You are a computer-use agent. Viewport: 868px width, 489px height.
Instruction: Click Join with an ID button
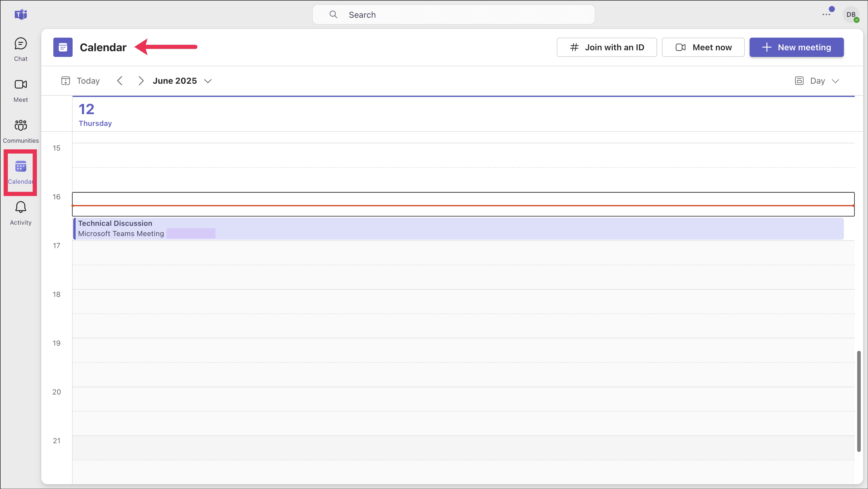pos(606,47)
